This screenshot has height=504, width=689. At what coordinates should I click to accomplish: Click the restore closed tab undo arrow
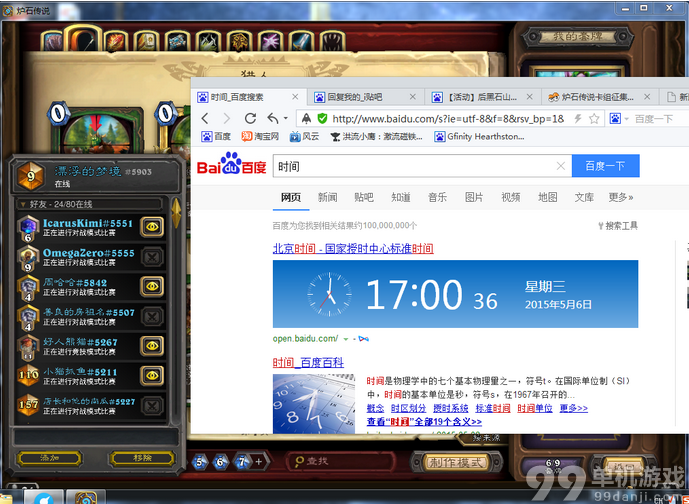tap(272, 118)
